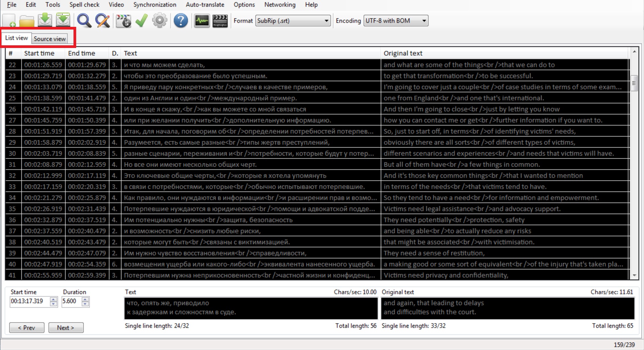Click the Original text column header
The image size is (644, 350).
[505, 53]
